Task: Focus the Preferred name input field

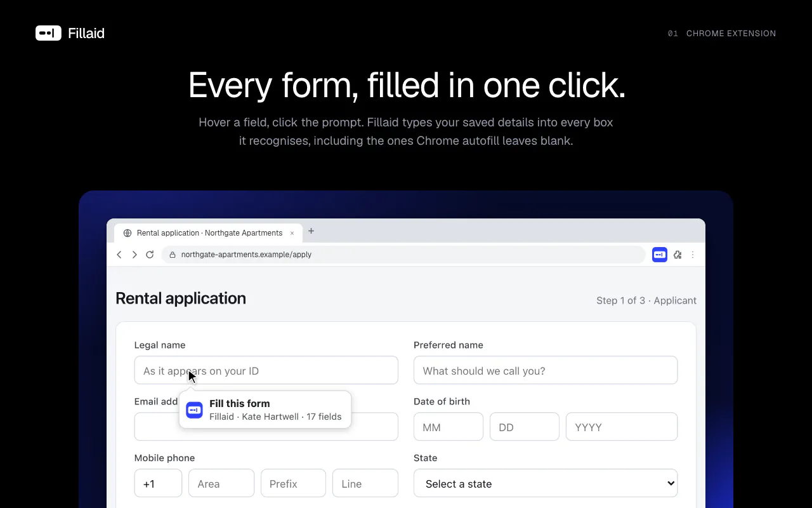Action: coord(546,370)
